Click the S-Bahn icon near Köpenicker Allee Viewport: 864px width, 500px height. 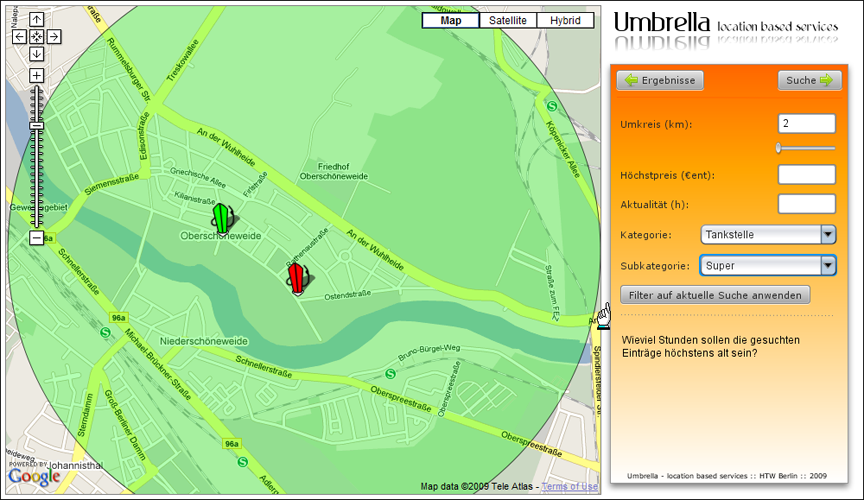[552, 106]
